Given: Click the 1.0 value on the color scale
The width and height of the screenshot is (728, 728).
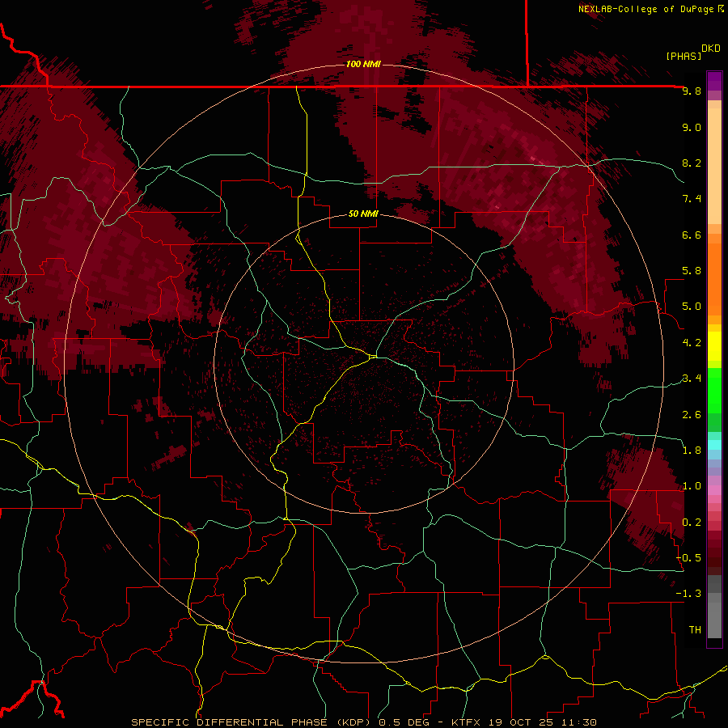Looking at the screenshot, I should [x=692, y=486].
